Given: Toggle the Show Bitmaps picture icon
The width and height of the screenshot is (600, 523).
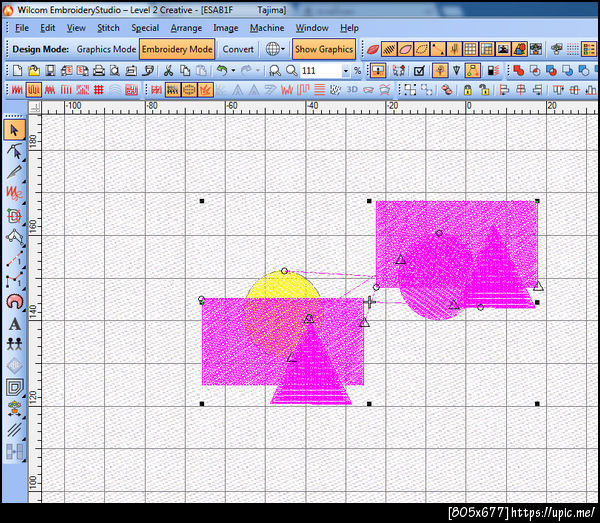Looking at the screenshot, I should tap(503, 49).
